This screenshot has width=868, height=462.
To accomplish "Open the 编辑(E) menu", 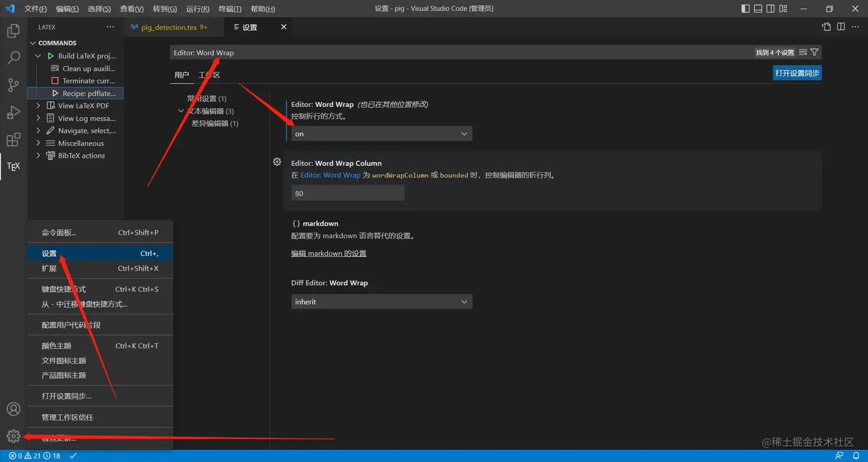I will [x=68, y=9].
